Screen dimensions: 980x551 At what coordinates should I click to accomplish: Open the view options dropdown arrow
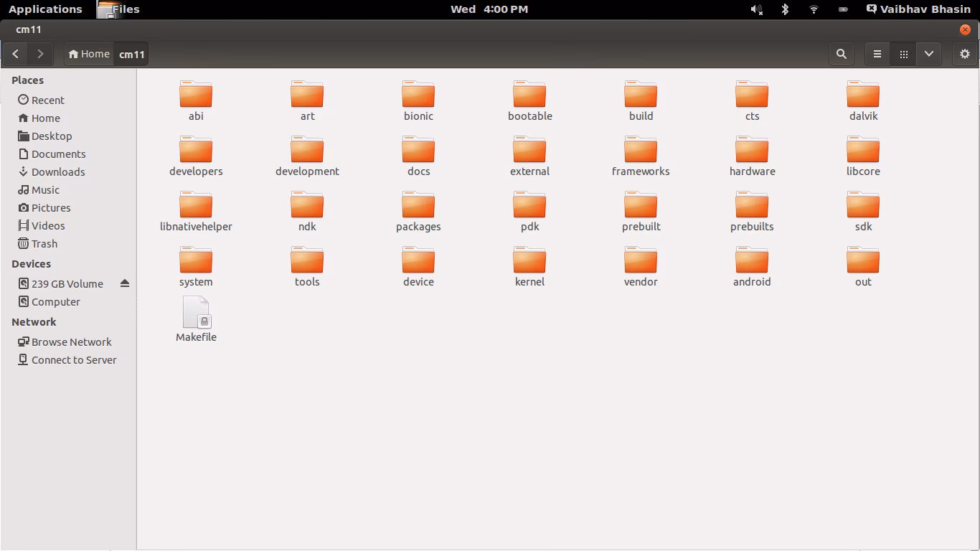pos(929,54)
